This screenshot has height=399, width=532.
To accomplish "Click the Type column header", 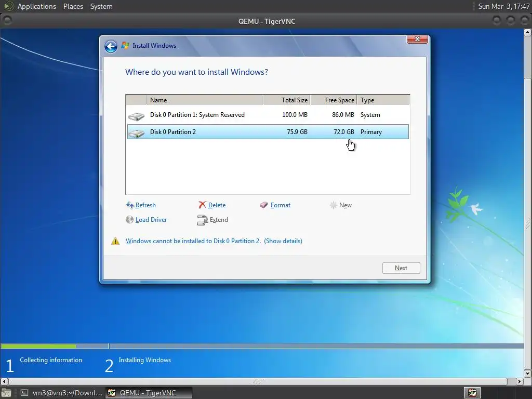I will (383, 100).
